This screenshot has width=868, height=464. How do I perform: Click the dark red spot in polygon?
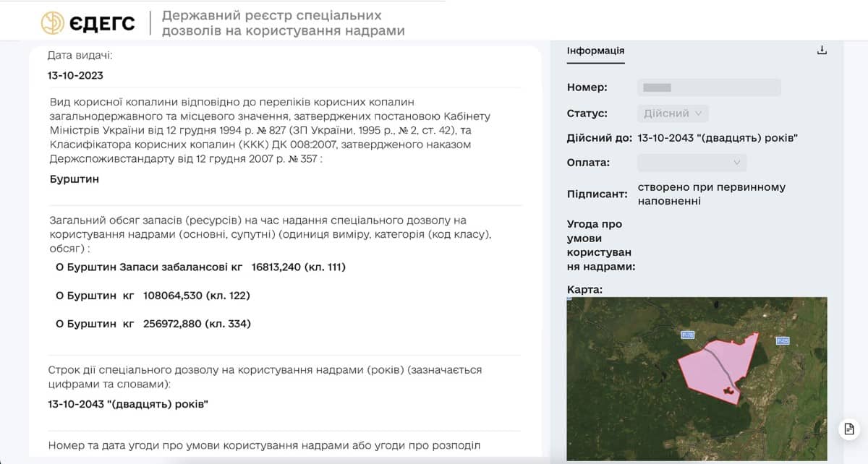click(729, 390)
